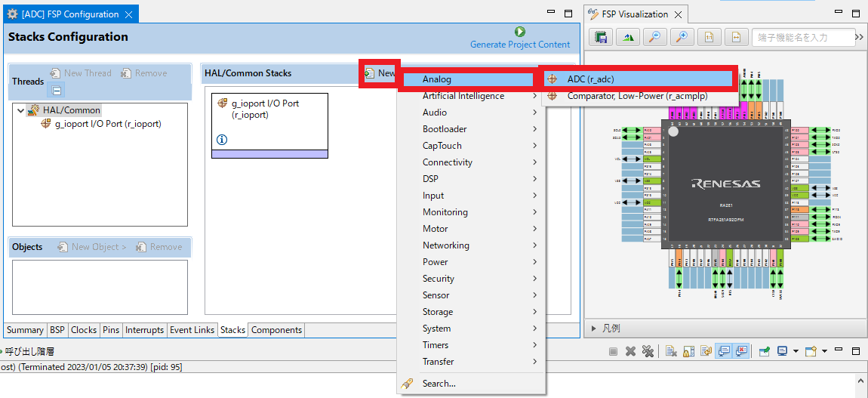Switch to the Components tab
868x398 pixels.
coord(276,330)
